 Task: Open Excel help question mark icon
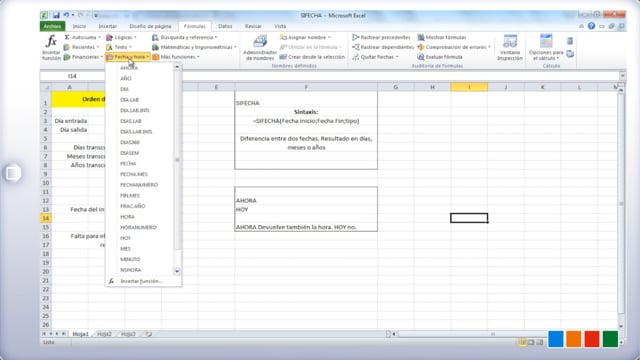591,26
